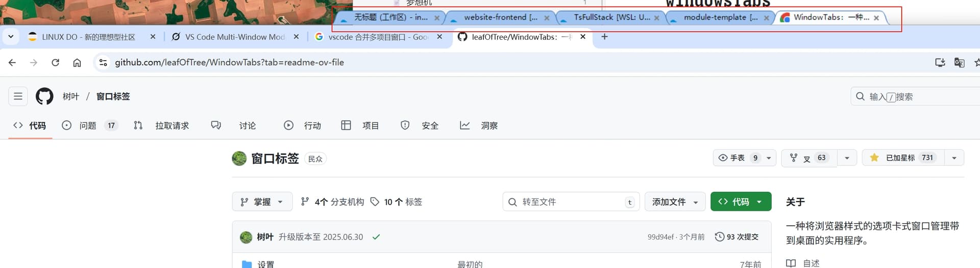Open the 手表 watch dropdown

(x=744, y=158)
